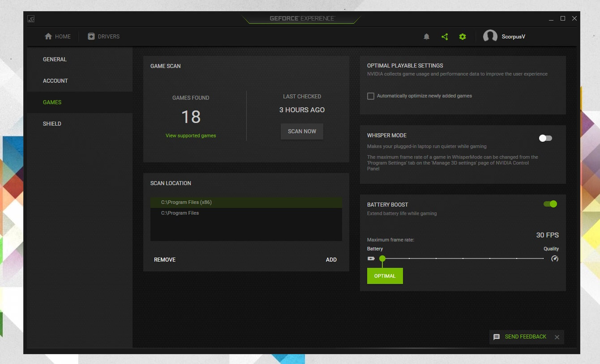
Task: Open the View supported games link
Action: (191, 135)
